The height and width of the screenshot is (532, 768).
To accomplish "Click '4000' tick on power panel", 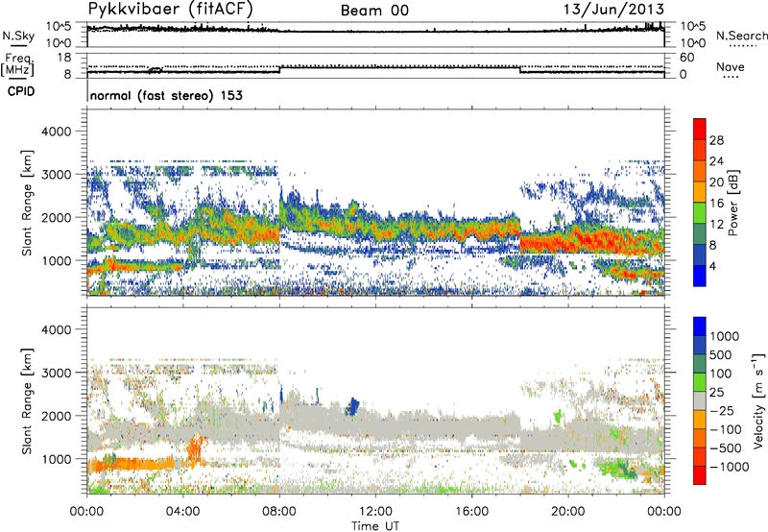I will (56, 132).
